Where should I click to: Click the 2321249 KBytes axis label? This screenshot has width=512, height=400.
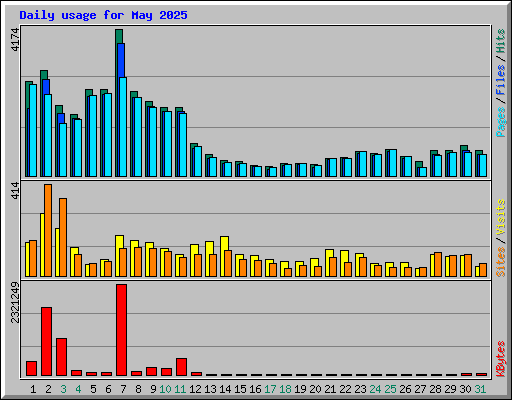[x=15, y=302]
